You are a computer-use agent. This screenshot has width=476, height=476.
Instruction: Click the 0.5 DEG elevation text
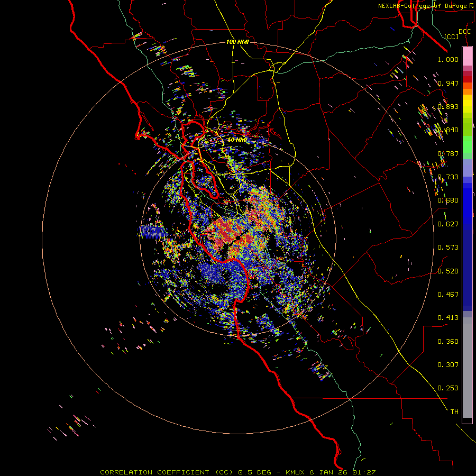(255, 472)
